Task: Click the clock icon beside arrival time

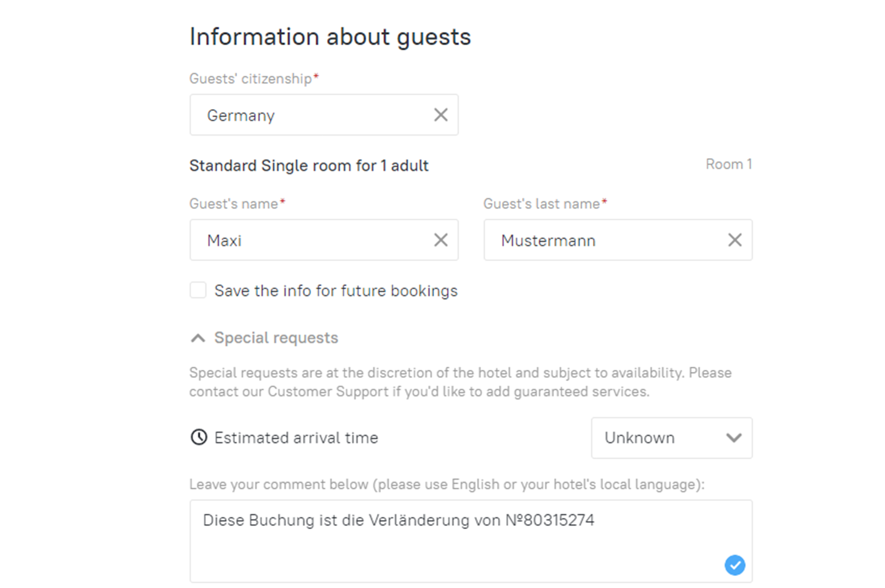Action: [x=199, y=437]
